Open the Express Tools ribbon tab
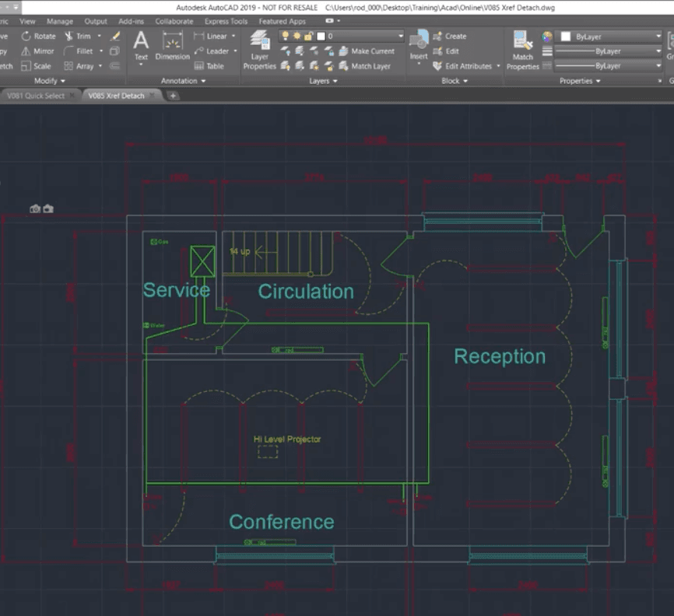674x616 pixels. tap(226, 21)
